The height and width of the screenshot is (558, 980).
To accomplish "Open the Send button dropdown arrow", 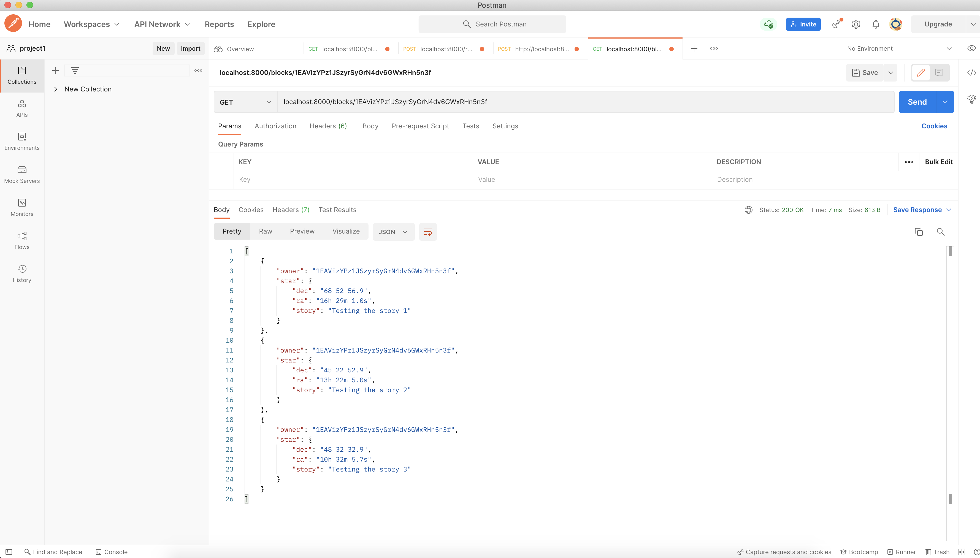I will point(945,102).
